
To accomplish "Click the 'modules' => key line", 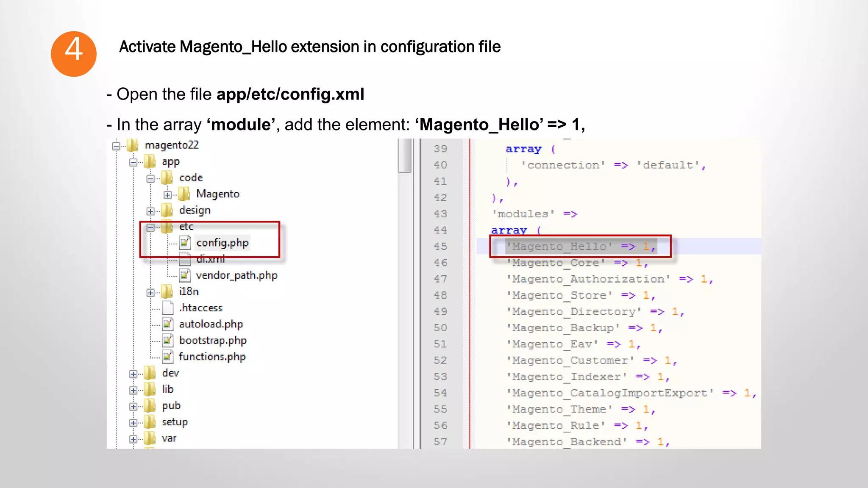I will click(535, 214).
